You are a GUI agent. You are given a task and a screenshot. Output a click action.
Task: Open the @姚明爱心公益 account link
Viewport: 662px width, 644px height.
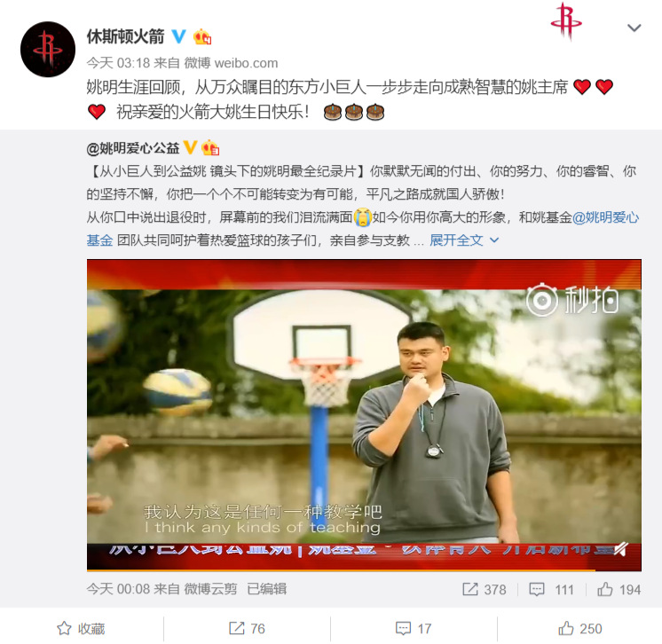[x=133, y=148]
